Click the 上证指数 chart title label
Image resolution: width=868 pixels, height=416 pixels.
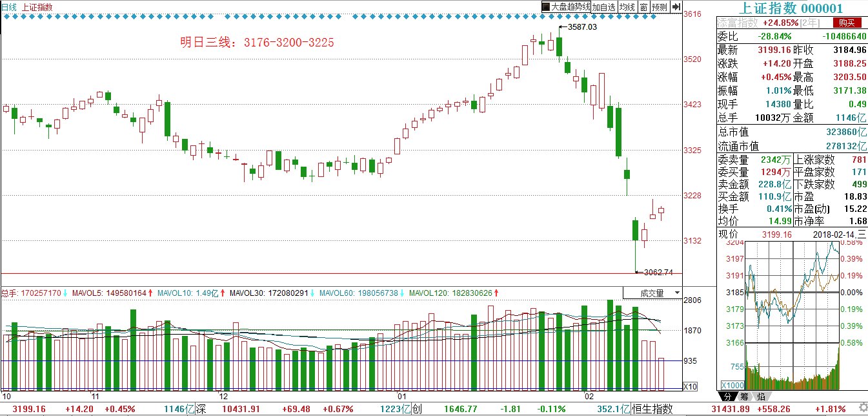point(37,7)
